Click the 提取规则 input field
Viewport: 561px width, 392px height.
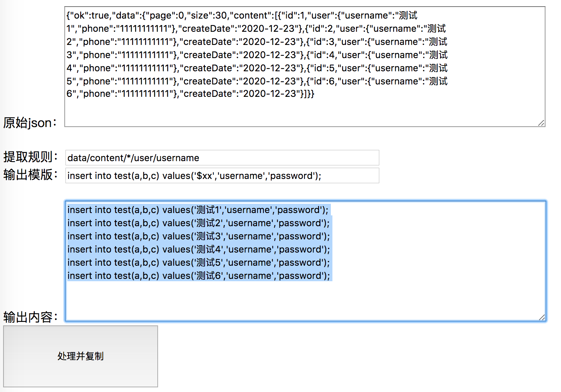[x=222, y=158]
